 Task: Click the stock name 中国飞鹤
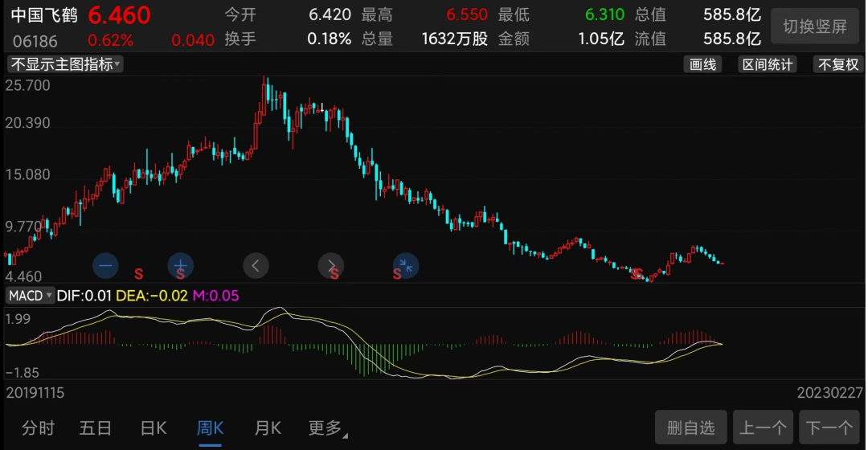pyautogui.click(x=44, y=15)
